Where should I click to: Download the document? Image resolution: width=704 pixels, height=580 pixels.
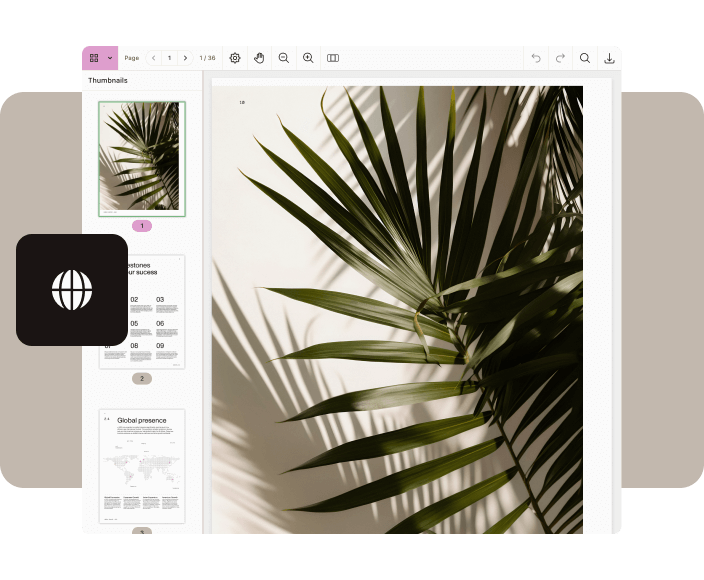pos(609,58)
